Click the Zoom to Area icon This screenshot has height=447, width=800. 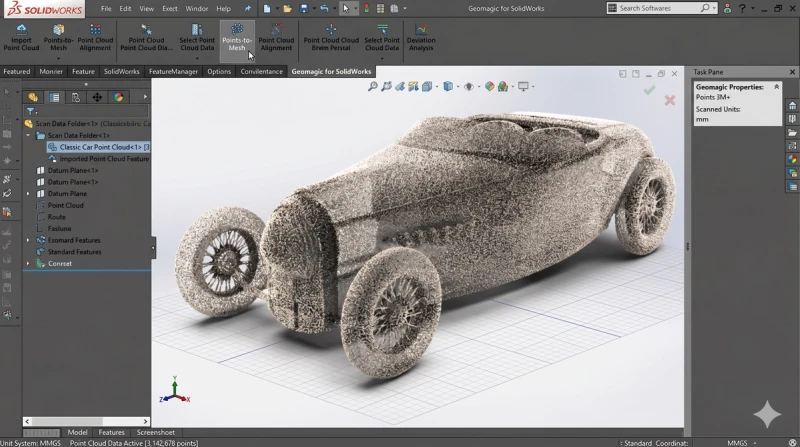pos(387,86)
